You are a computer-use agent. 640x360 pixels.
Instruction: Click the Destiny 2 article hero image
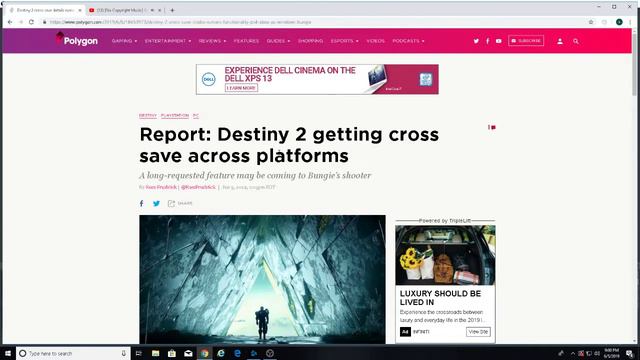(x=262, y=279)
